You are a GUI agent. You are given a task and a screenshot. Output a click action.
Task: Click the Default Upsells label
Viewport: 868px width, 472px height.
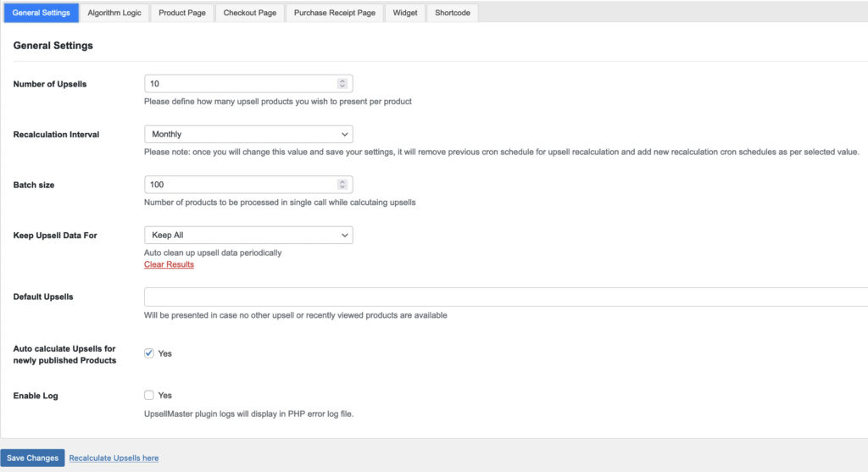pyautogui.click(x=43, y=297)
